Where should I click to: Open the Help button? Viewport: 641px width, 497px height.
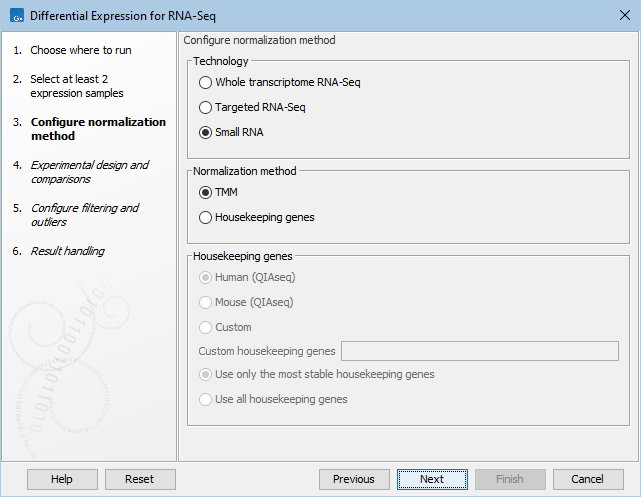coord(62,479)
